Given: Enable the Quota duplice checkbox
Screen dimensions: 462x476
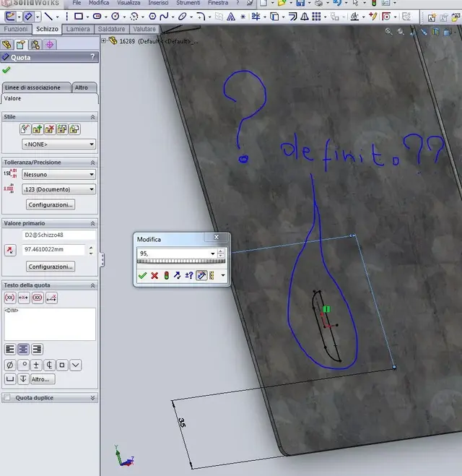Looking at the screenshot, I should (7, 397).
